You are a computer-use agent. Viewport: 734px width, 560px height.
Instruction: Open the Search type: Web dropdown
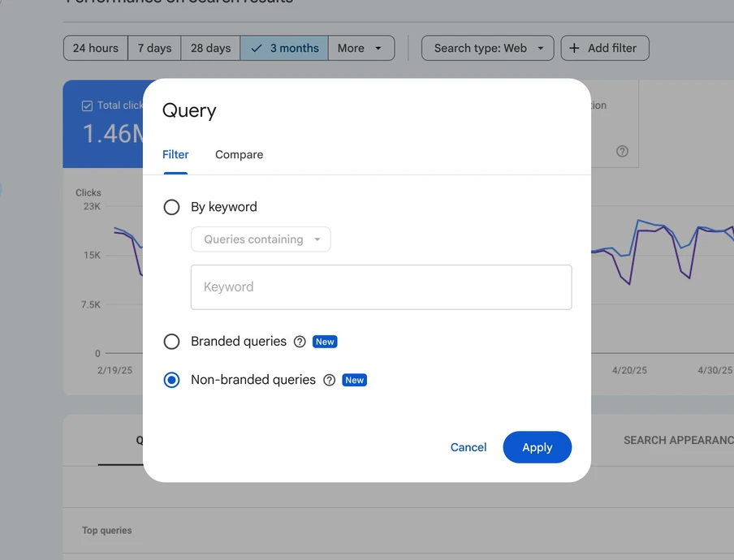(x=486, y=48)
